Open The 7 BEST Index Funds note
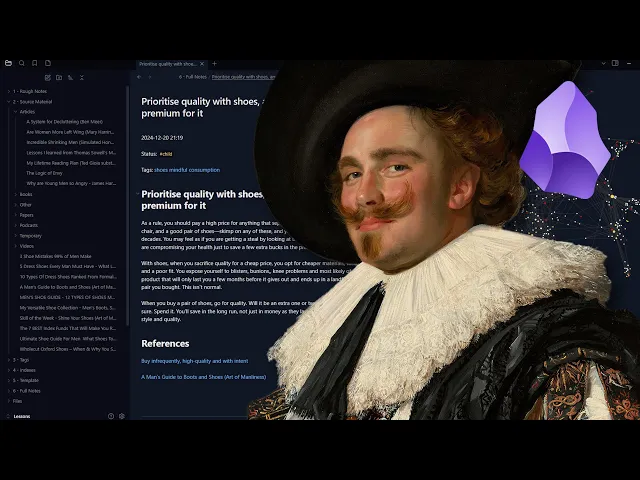This screenshot has height=480, width=640. click(68, 328)
